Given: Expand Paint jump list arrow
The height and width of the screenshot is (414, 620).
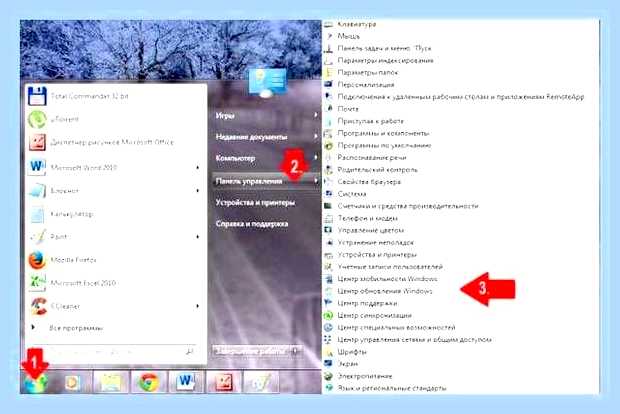Looking at the screenshot, I should pyautogui.click(x=198, y=237).
